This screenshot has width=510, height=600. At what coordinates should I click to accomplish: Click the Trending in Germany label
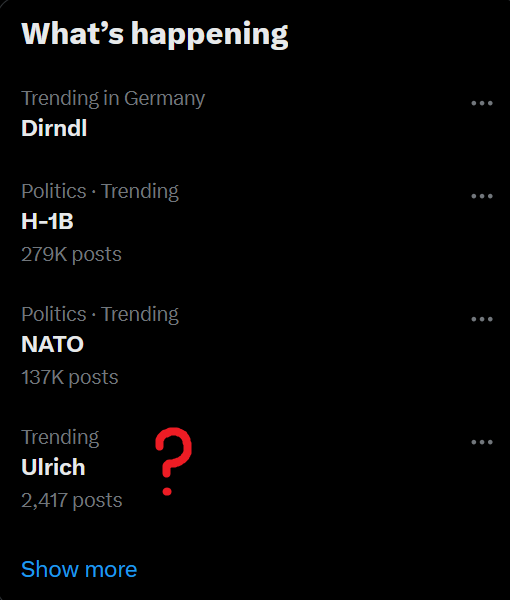tap(113, 99)
